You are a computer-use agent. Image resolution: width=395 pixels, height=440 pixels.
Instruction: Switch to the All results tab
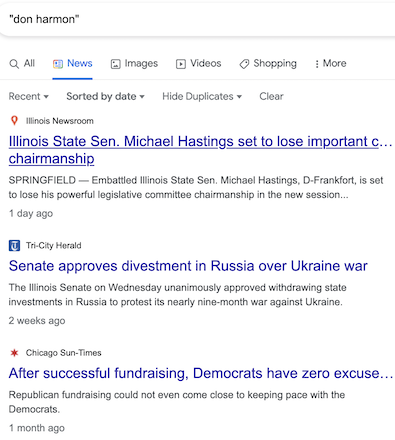coord(22,63)
